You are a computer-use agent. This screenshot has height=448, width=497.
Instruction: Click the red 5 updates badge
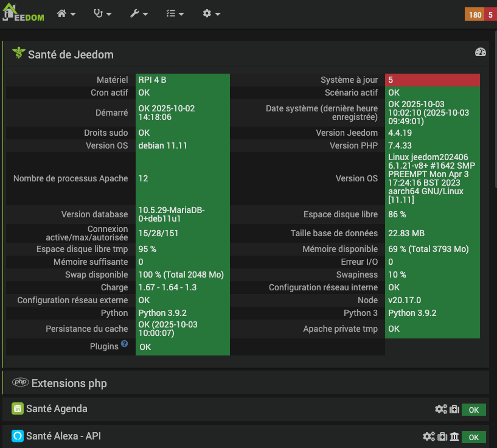click(x=490, y=14)
